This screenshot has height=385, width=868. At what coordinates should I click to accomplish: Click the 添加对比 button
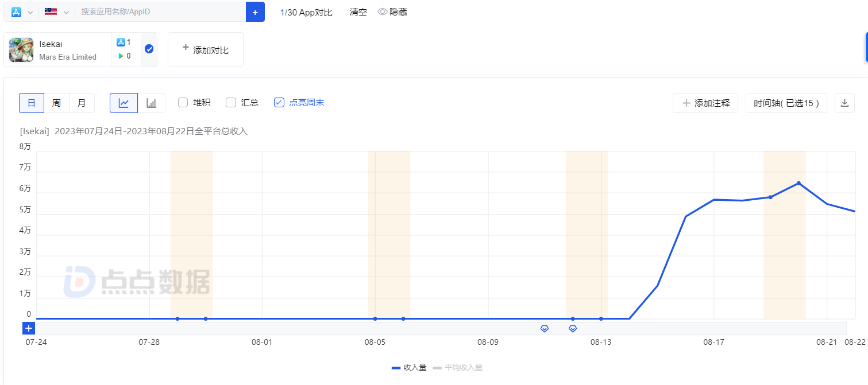[x=205, y=50]
